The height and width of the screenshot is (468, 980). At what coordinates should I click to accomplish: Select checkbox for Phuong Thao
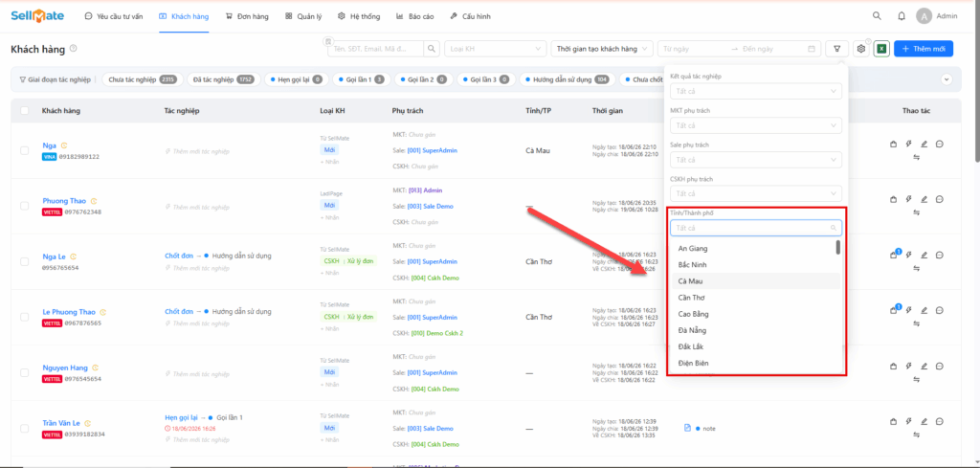(x=24, y=206)
